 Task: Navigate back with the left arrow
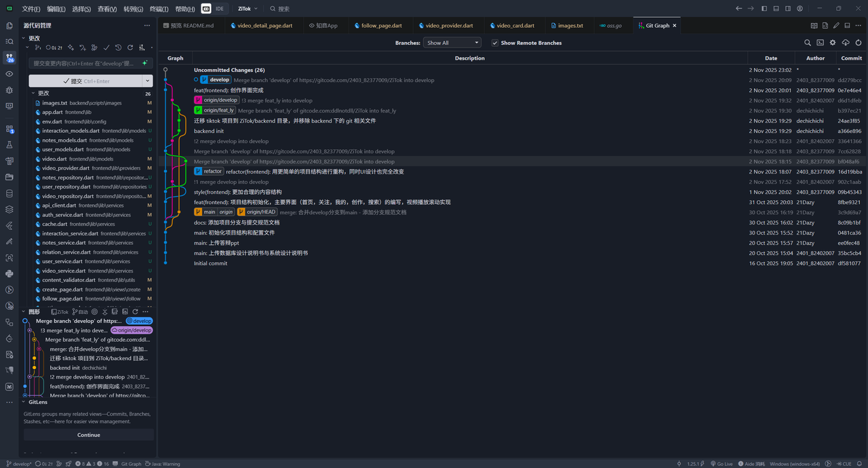click(738, 9)
